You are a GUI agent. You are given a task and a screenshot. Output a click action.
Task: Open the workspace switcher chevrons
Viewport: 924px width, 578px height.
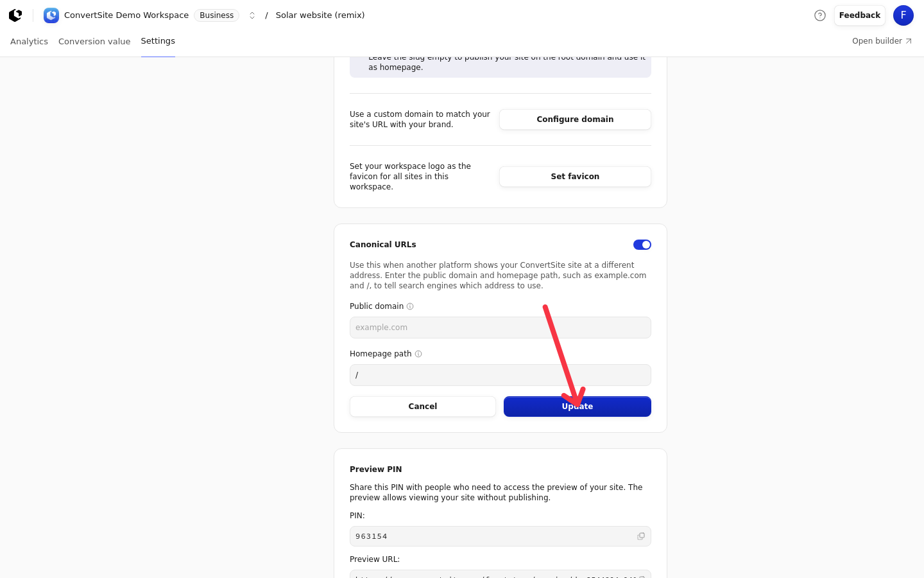(x=252, y=15)
